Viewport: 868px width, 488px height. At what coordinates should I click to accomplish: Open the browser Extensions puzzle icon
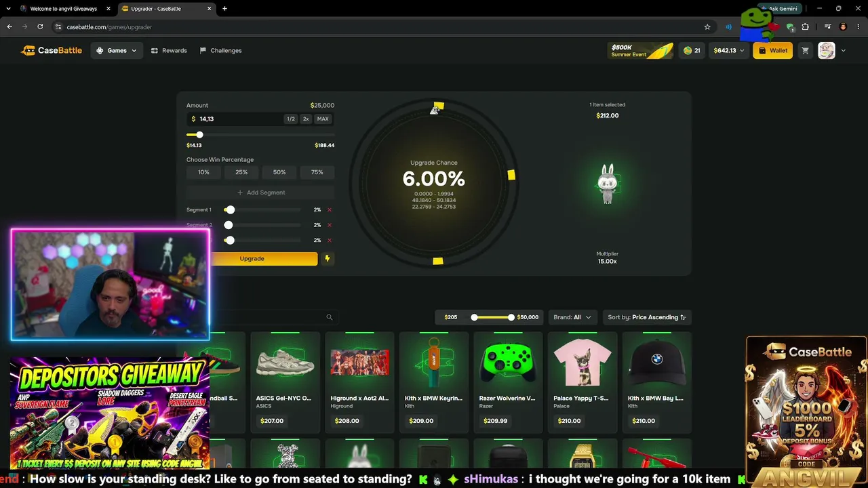[x=805, y=27]
